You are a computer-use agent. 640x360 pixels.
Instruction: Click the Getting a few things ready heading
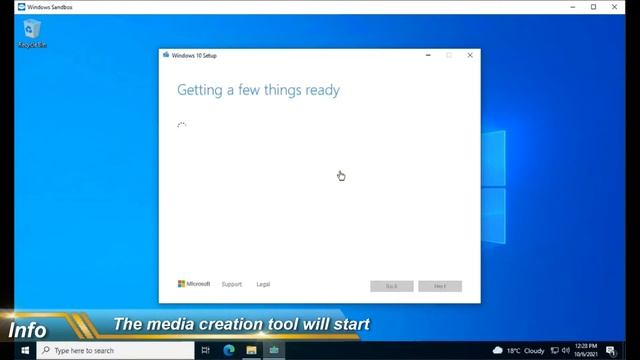258,90
